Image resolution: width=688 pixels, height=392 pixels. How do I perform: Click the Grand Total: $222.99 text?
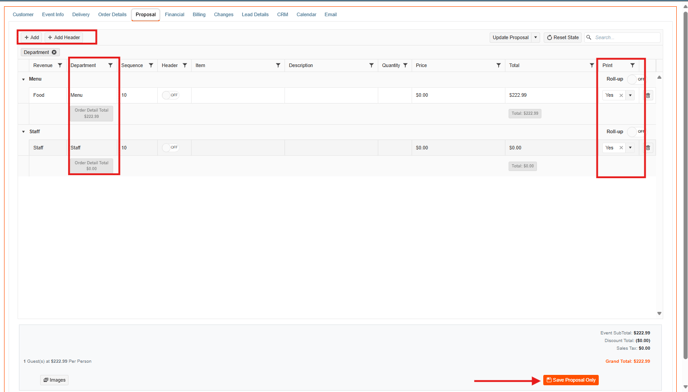pos(627,361)
